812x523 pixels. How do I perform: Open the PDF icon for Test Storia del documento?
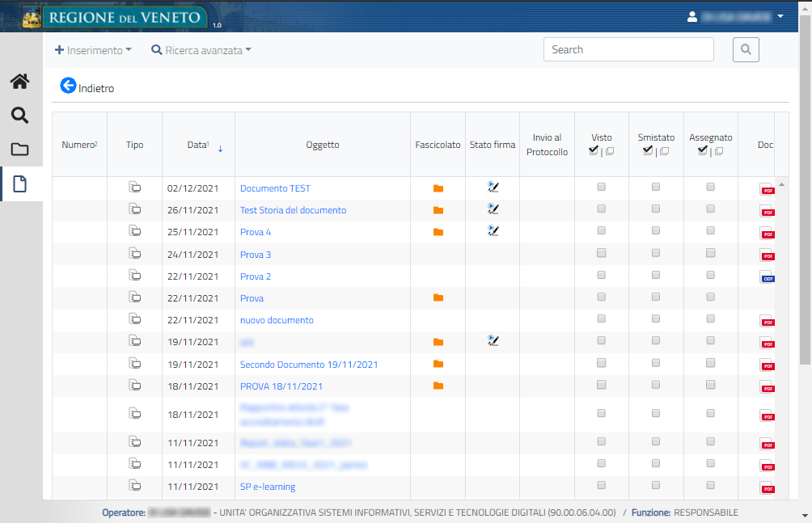[767, 211]
